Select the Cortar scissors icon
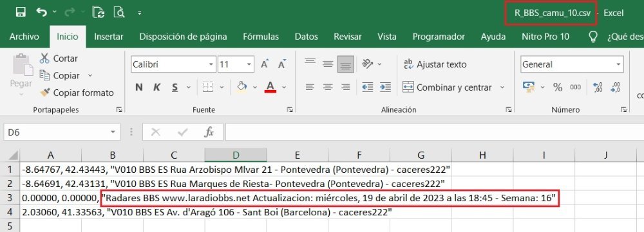The width and height of the screenshot is (644, 232). point(44,58)
